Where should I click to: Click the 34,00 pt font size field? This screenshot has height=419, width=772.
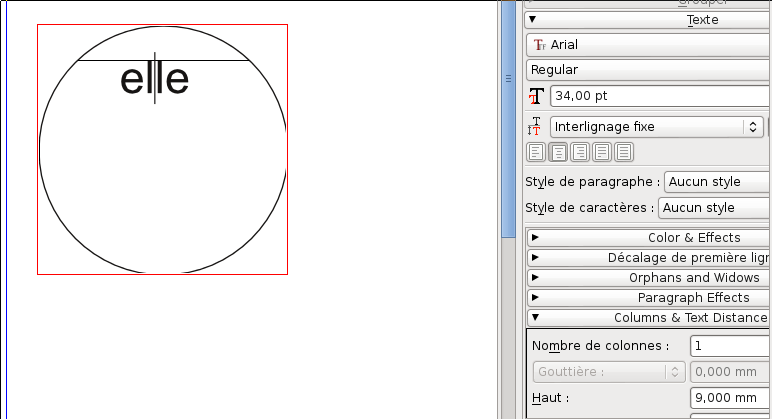pos(660,96)
